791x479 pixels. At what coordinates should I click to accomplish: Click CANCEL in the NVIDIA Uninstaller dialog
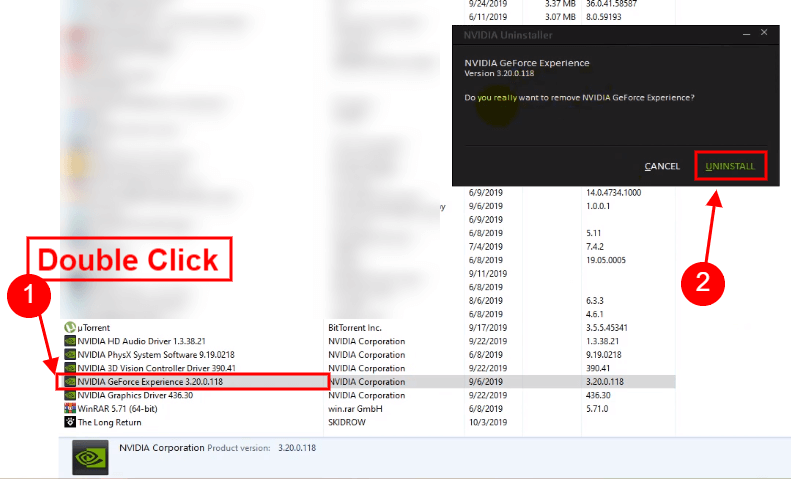tap(662, 166)
